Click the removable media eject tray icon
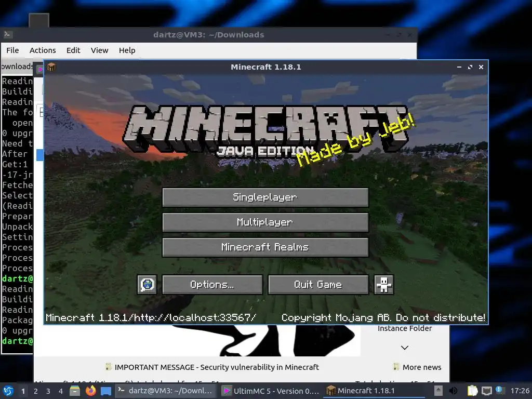 438,391
